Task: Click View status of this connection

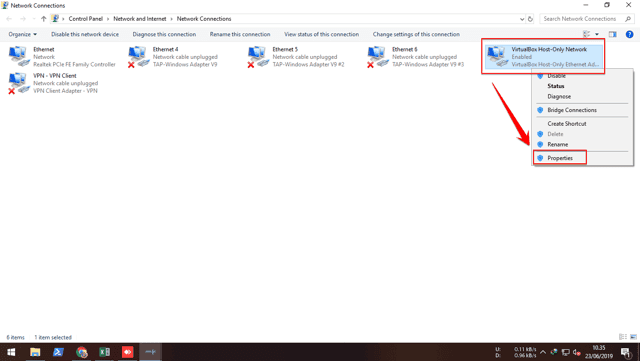Action: coord(322,34)
